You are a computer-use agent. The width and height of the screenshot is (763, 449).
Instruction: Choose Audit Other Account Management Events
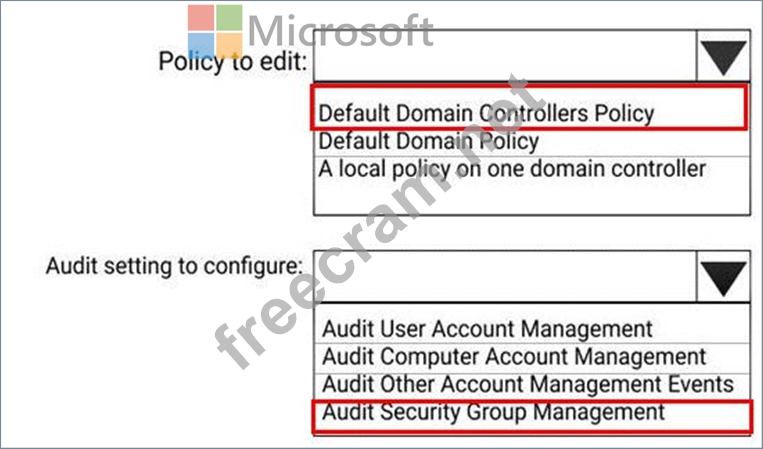coord(532,385)
